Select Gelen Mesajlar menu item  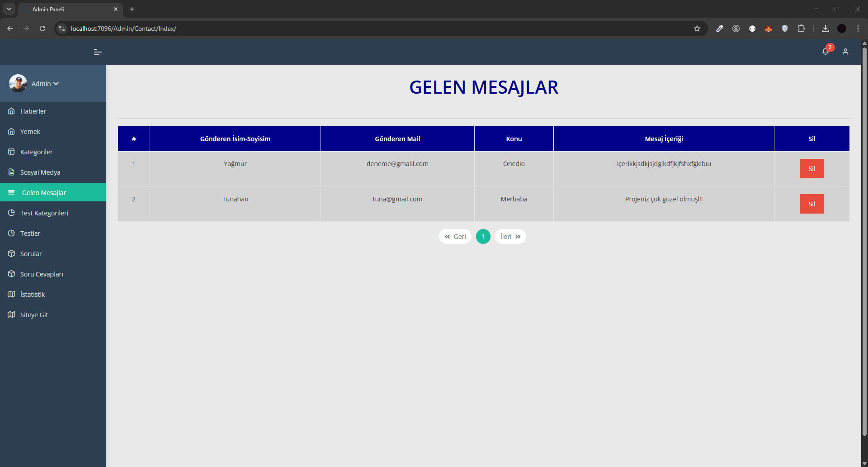(44, 193)
